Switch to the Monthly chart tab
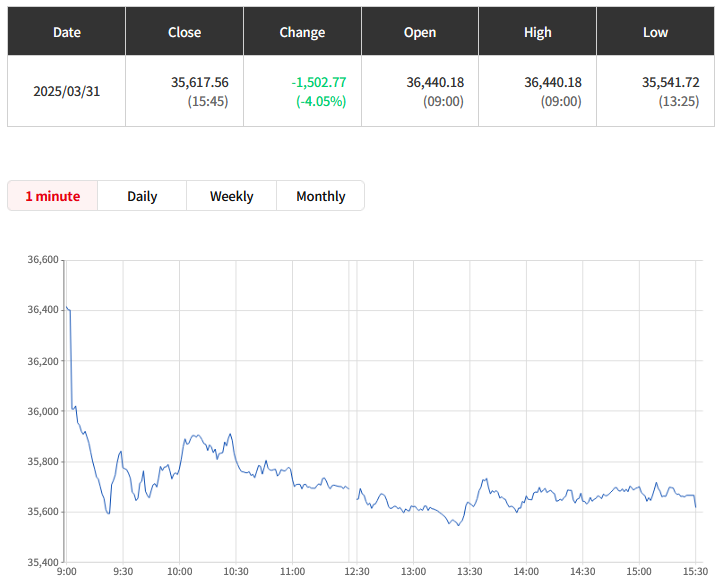 [x=320, y=196]
